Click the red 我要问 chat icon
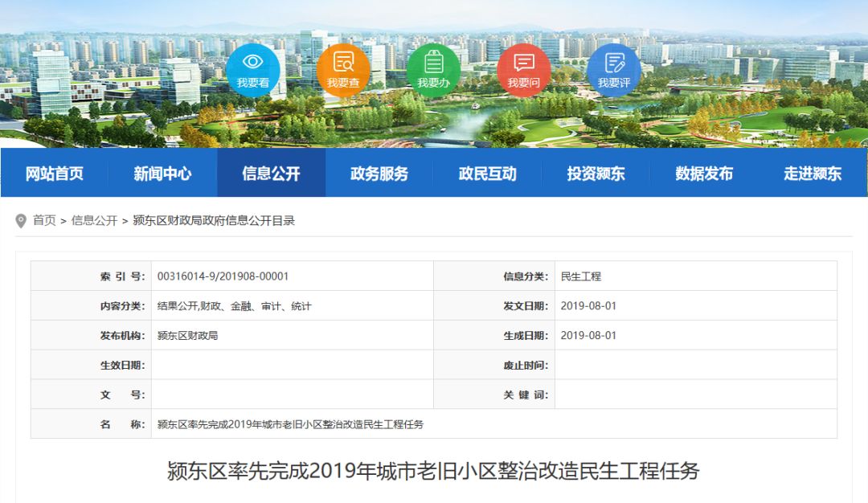 pyautogui.click(x=523, y=69)
